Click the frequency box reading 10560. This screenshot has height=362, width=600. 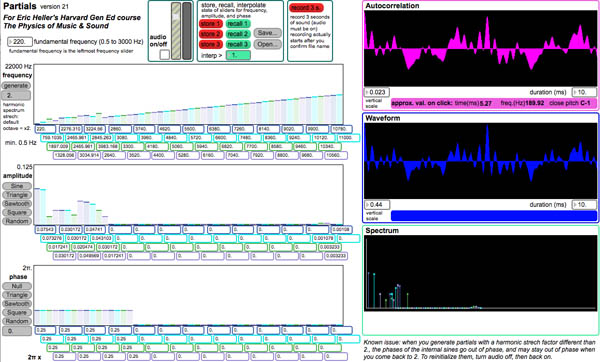coord(336,155)
